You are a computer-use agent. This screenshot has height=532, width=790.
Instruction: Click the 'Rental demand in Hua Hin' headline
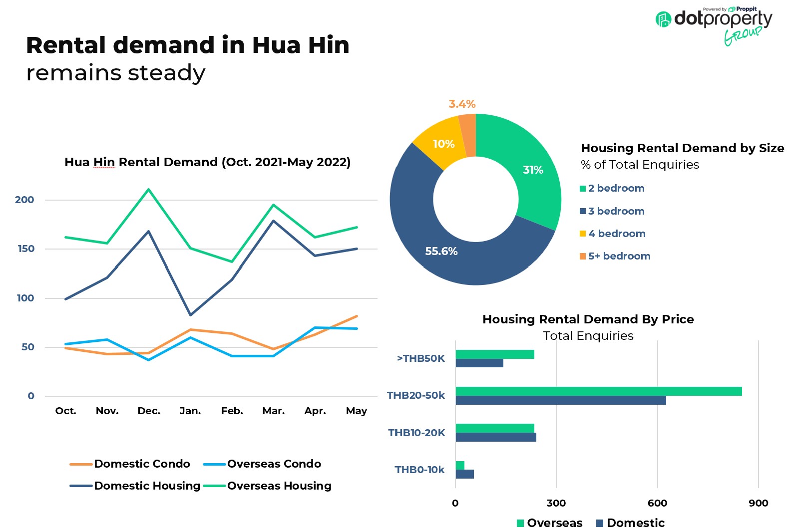click(x=188, y=45)
